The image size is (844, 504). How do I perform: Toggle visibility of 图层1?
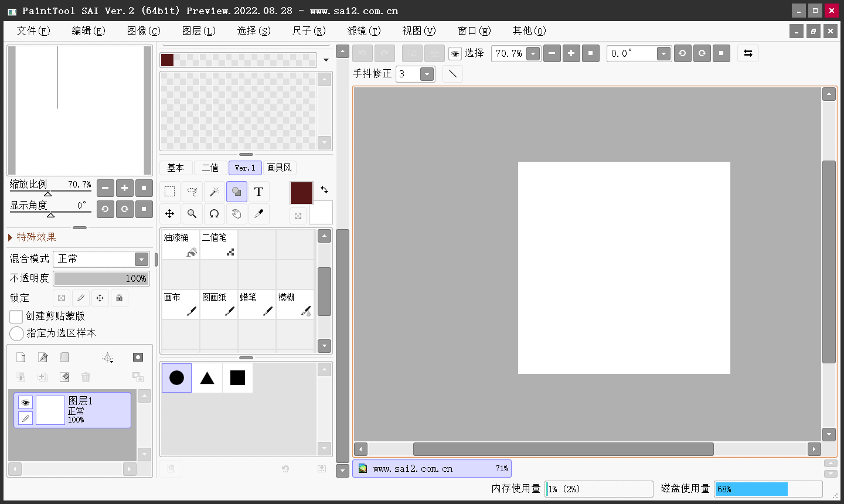(x=25, y=403)
